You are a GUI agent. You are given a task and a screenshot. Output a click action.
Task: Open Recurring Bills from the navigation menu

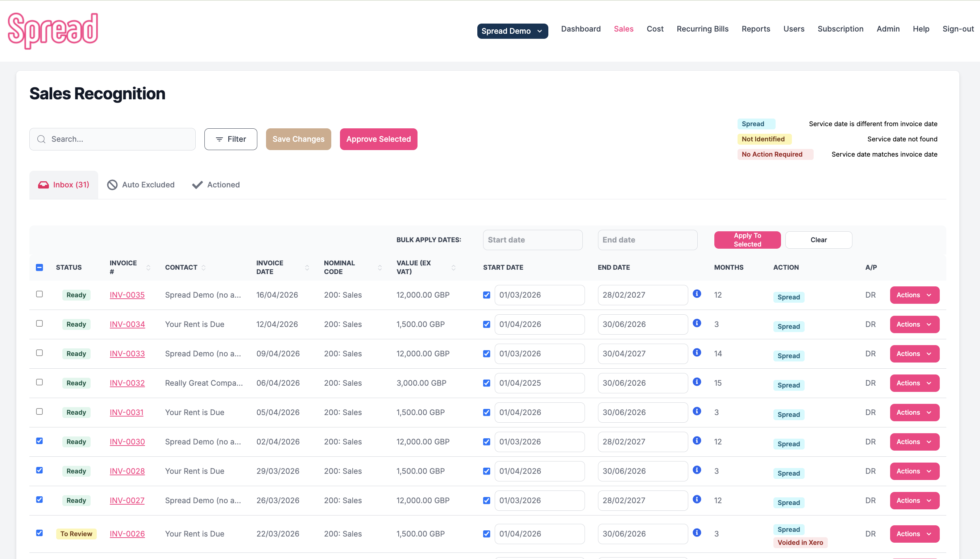coord(702,29)
